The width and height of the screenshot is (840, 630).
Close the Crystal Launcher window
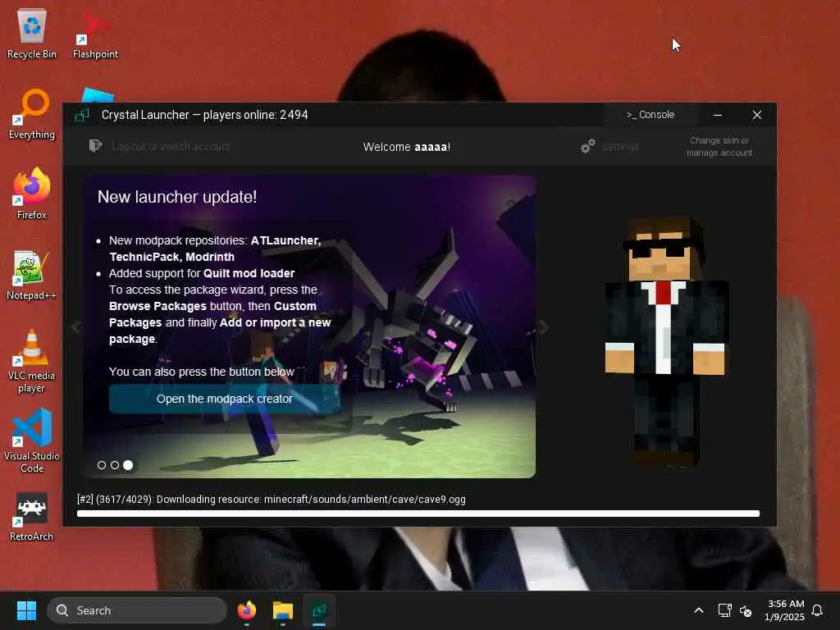click(x=757, y=115)
